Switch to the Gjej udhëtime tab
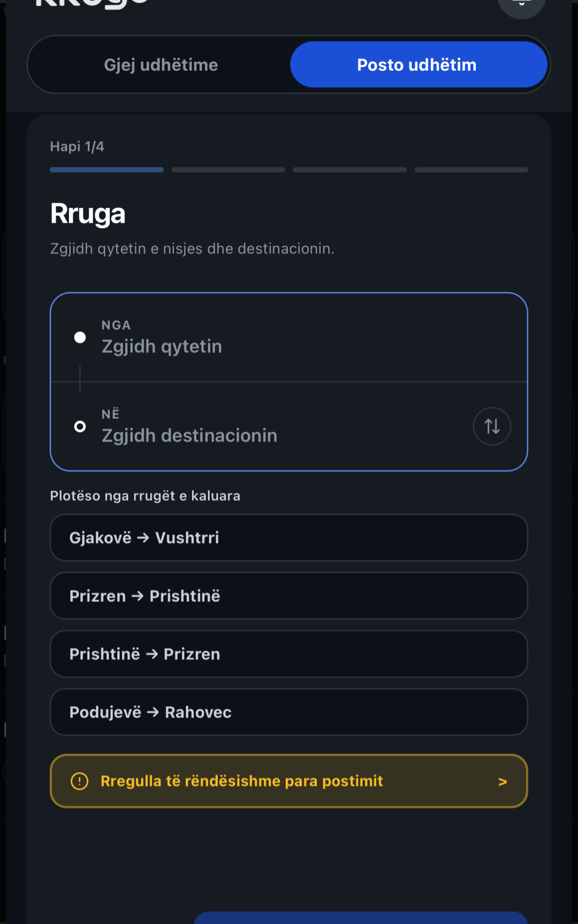This screenshot has height=924, width=578. click(161, 64)
